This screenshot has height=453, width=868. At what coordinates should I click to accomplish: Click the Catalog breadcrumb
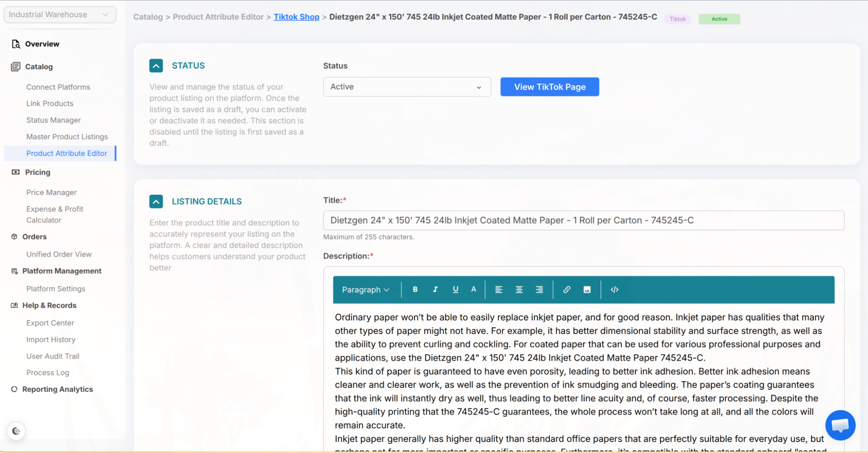pos(148,17)
